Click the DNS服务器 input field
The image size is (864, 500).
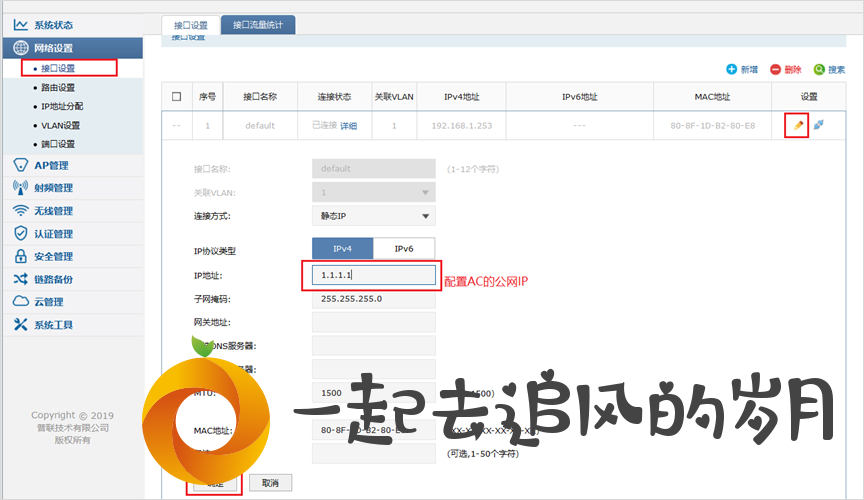coord(374,346)
